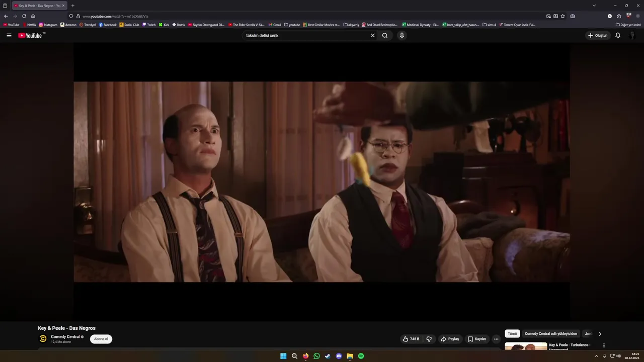Open File Explorer from the taskbar

(x=350, y=356)
